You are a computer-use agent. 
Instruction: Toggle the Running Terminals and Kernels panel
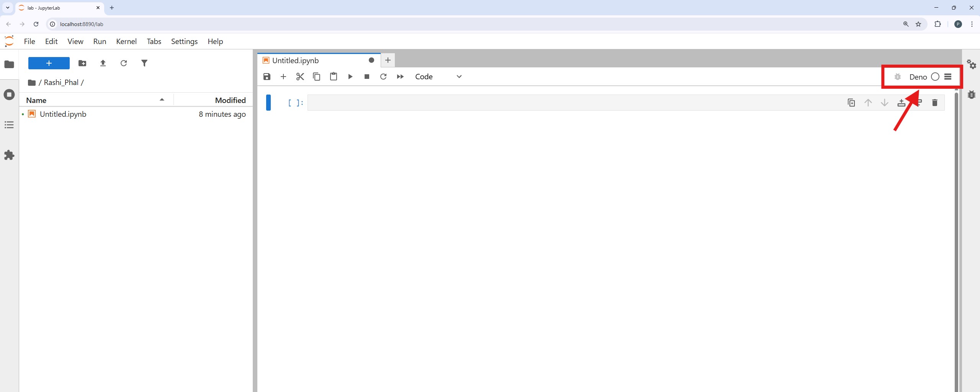[x=9, y=95]
